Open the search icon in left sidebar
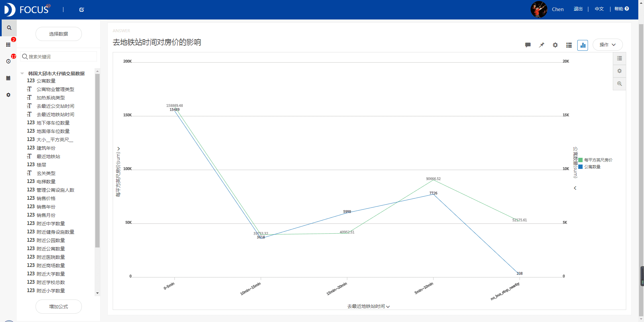 tap(9, 28)
